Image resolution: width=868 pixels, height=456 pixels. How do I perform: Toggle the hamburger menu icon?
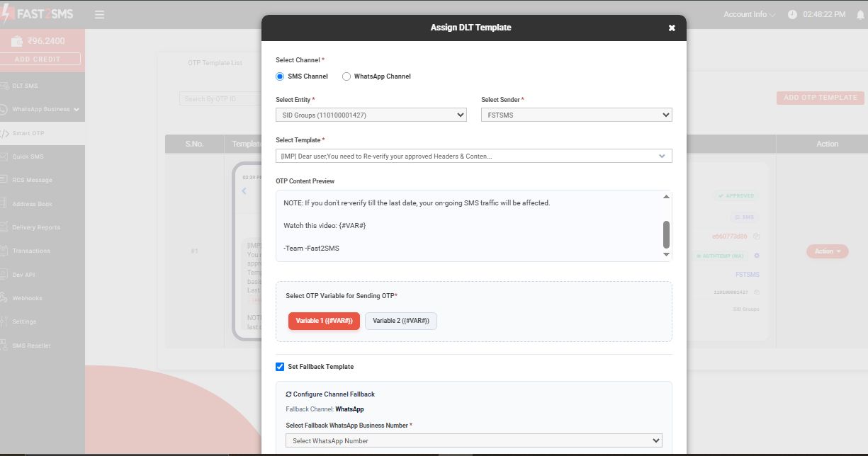pyautogui.click(x=99, y=14)
